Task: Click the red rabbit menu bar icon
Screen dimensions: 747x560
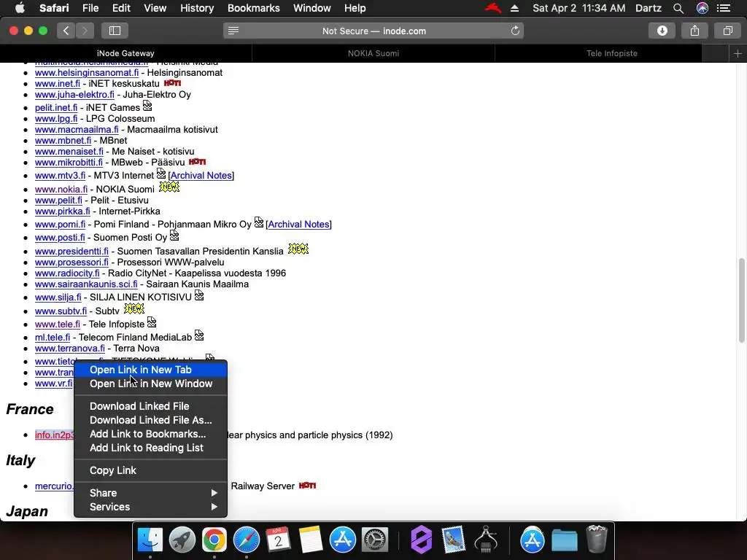Action: pos(493,8)
